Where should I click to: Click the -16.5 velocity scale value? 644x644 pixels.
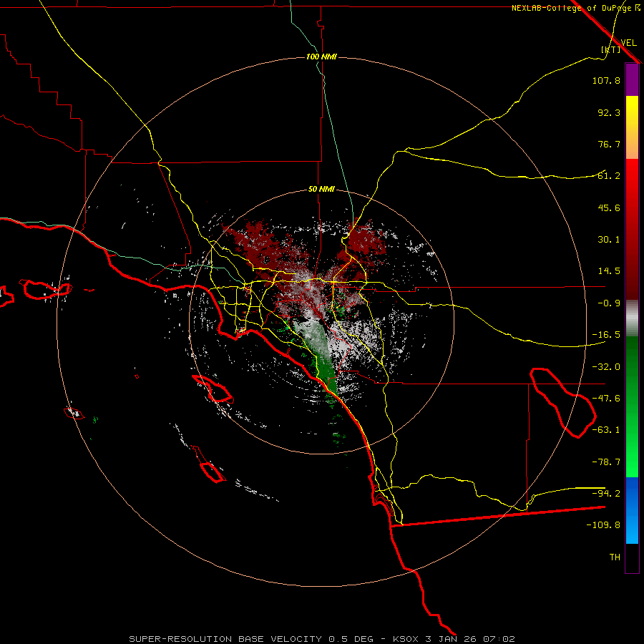pos(606,335)
